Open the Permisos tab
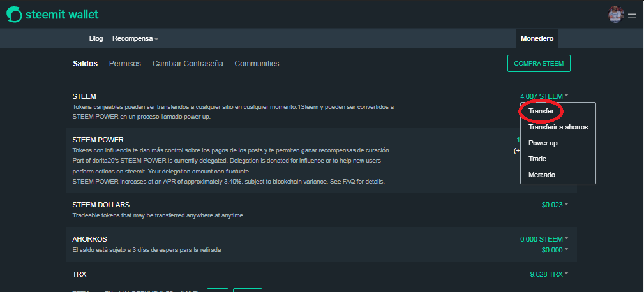 (125, 64)
